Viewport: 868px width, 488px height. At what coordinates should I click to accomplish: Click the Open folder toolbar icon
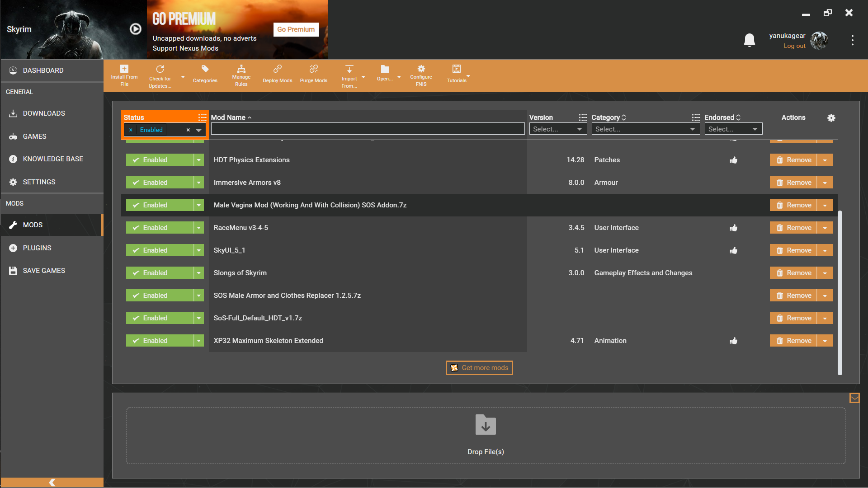tap(385, 69)
